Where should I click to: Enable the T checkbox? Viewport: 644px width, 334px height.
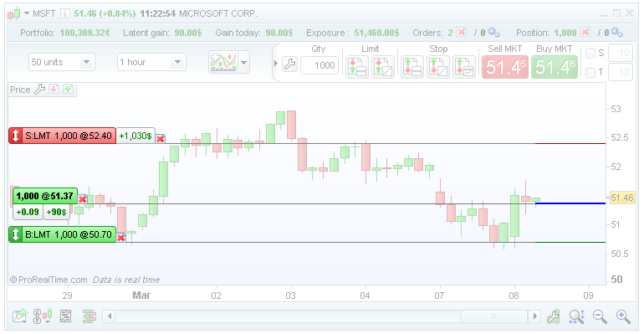coord(590,73)
